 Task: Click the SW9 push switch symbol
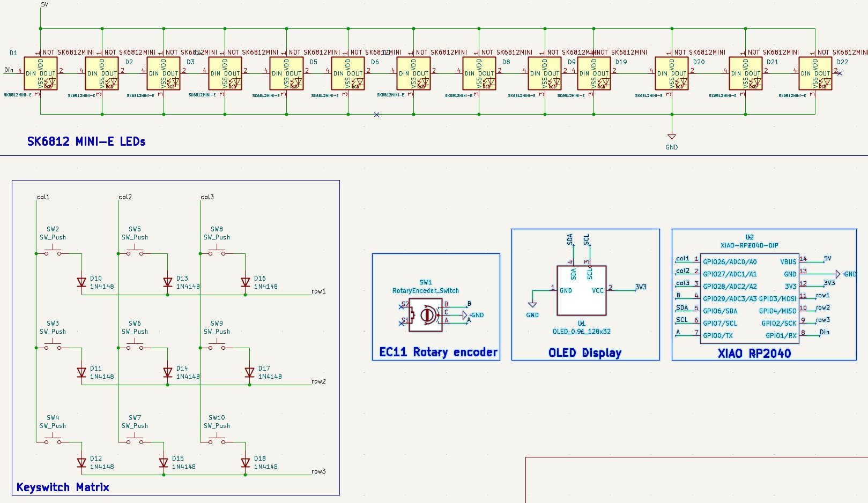[217, 346]
